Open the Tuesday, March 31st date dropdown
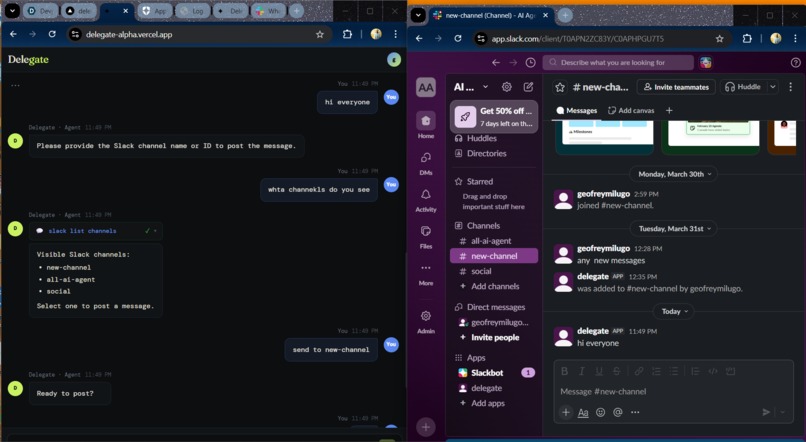The height and width of the screenshot is (442, 806). click(675, 229)
